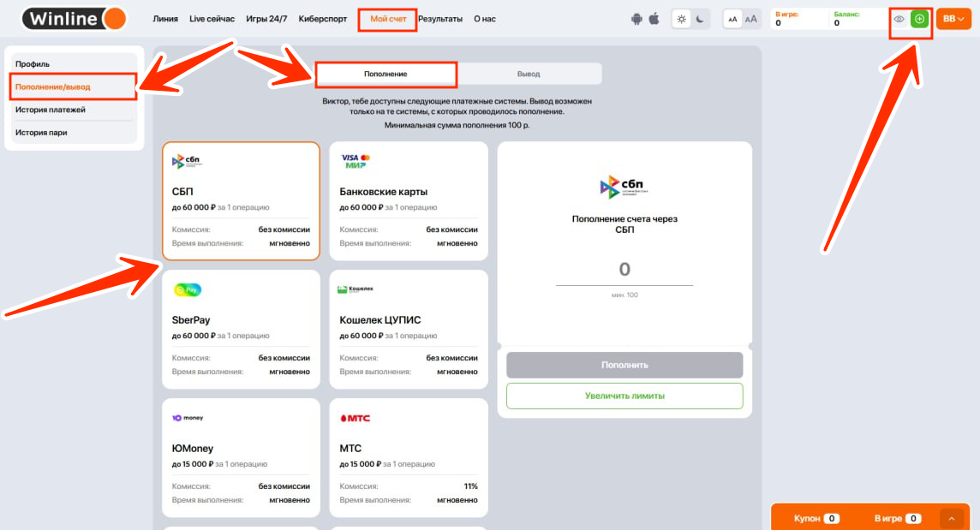
Task: Open the BB user account dropdown
Action: (x=953, y=19)
